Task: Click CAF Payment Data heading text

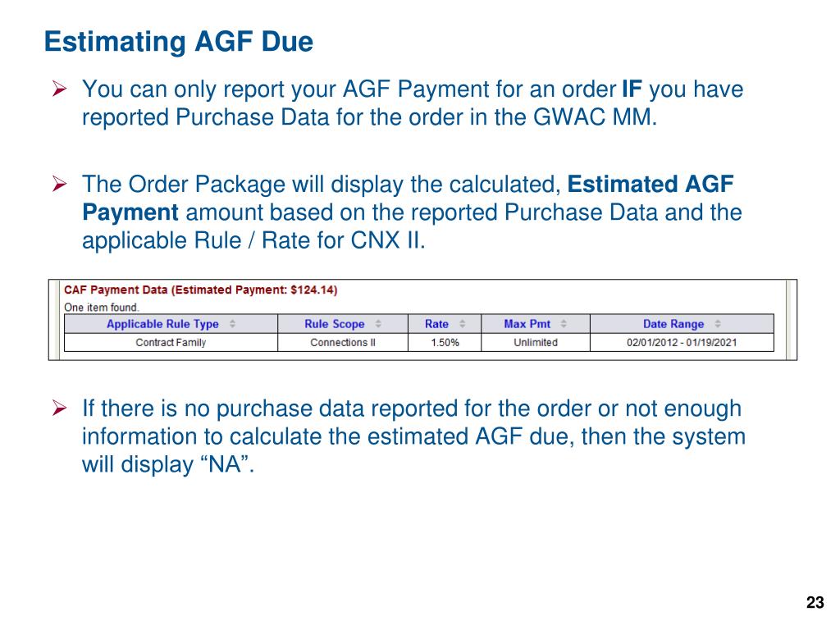Action: 200,290
